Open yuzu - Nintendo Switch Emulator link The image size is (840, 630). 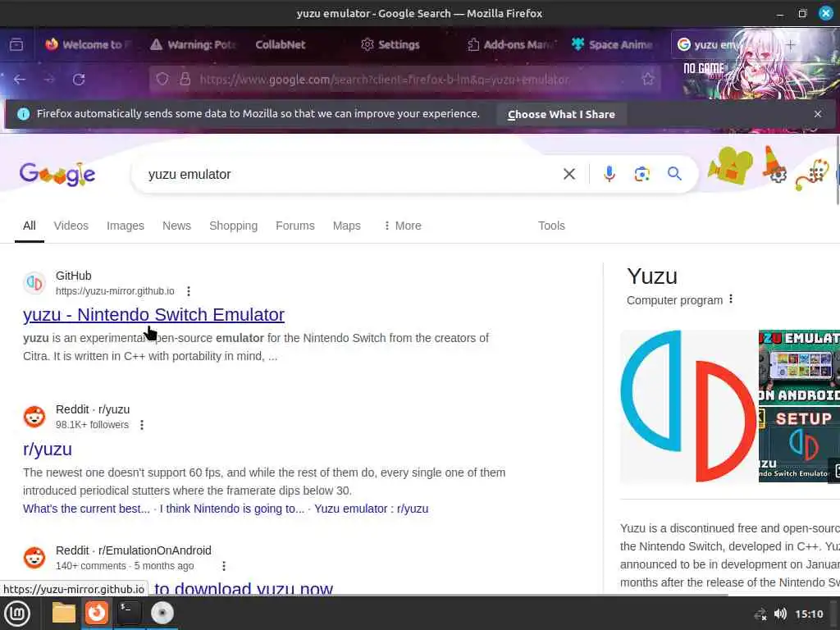coord(153,314)
